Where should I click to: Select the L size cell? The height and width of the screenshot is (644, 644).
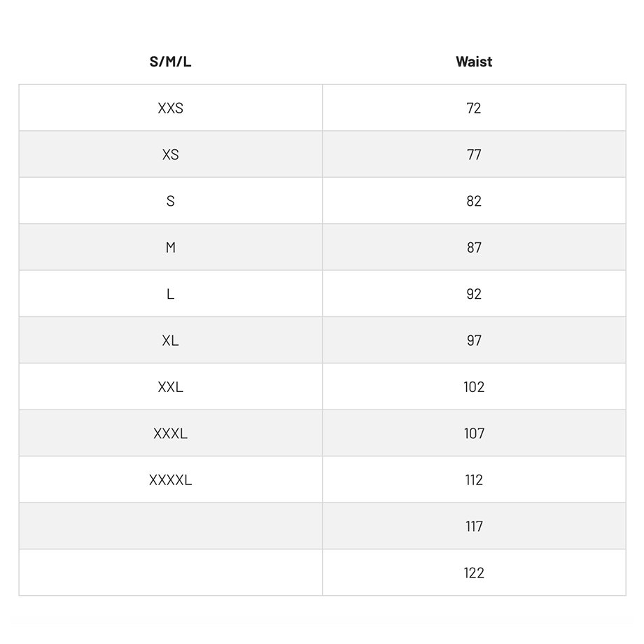coord(170,294)
